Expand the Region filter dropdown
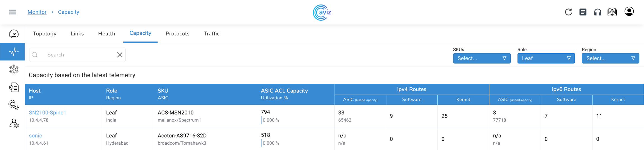The width and height of the screenshot is (644, 150). click(610, 58)
